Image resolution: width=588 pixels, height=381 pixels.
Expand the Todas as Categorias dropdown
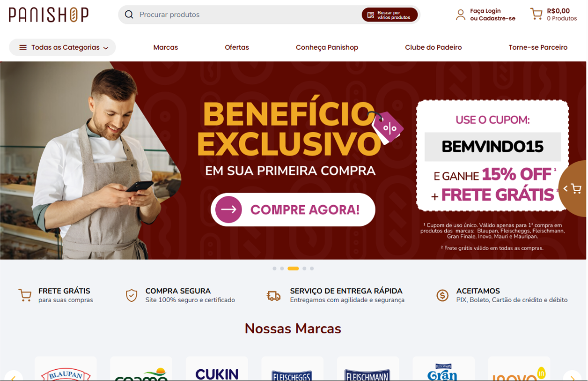coord(62,47)
